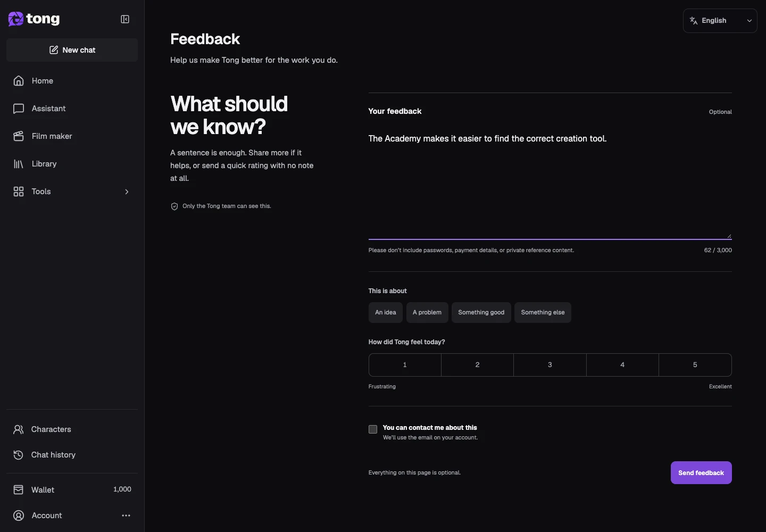Open the Chat history link
Screen dimensions: 766x532
(x=72, y=455)
